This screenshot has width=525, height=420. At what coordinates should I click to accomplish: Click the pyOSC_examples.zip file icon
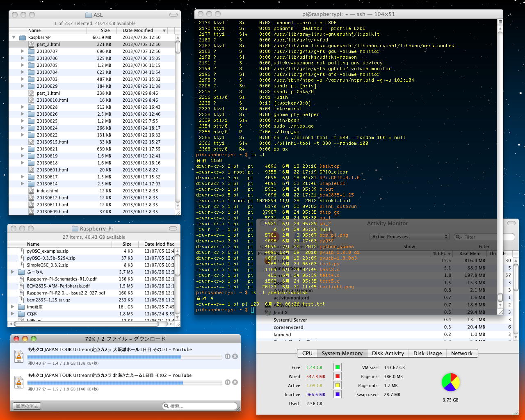(22, 251)
